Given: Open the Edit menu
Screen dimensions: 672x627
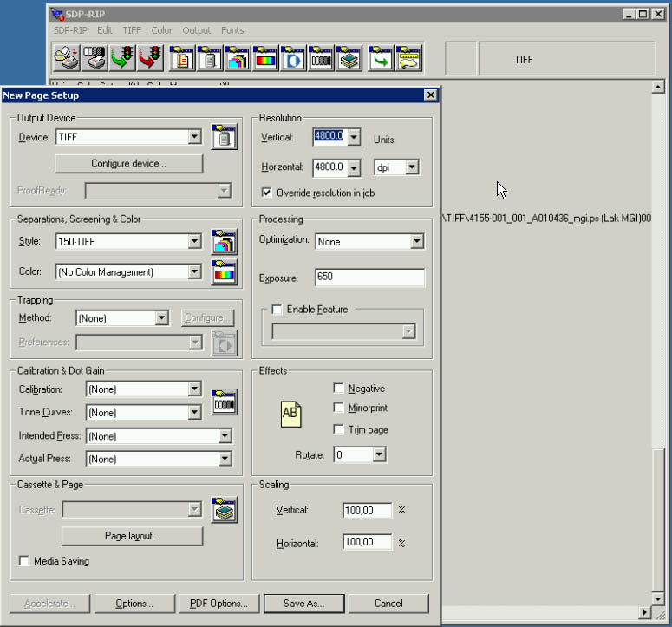Looking at the screenshot, I should [x=105, y=30].
